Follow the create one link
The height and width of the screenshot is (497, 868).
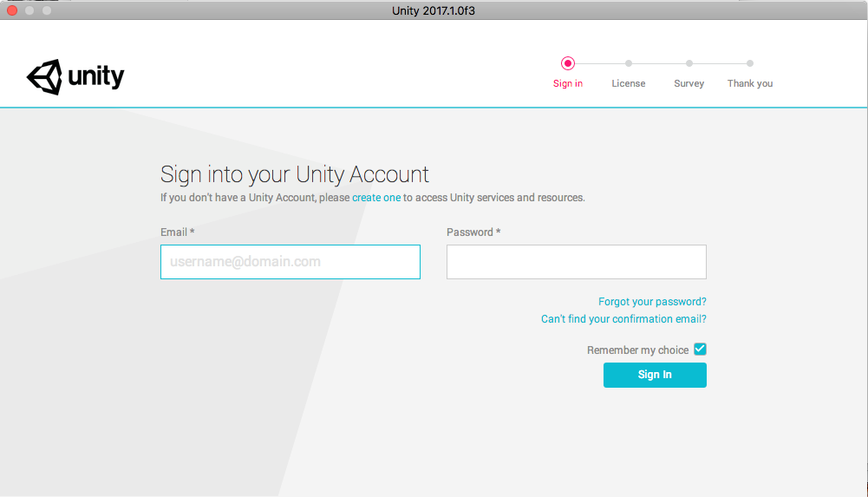(375, 198)
